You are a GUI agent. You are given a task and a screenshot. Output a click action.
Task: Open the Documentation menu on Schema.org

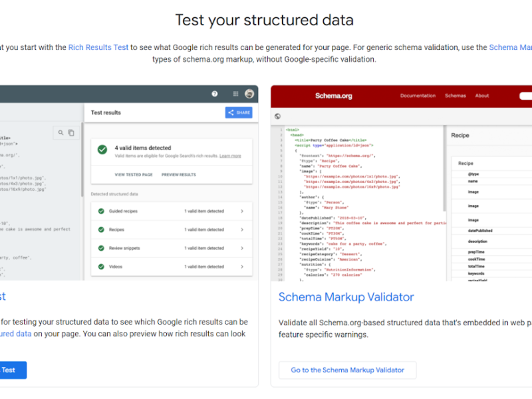[x=418, y=96]
